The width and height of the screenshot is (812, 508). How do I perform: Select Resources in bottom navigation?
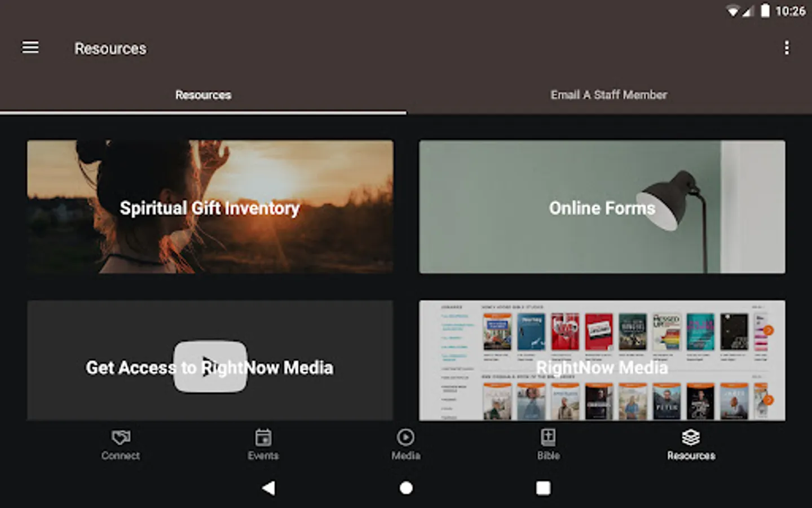point(691,445)
